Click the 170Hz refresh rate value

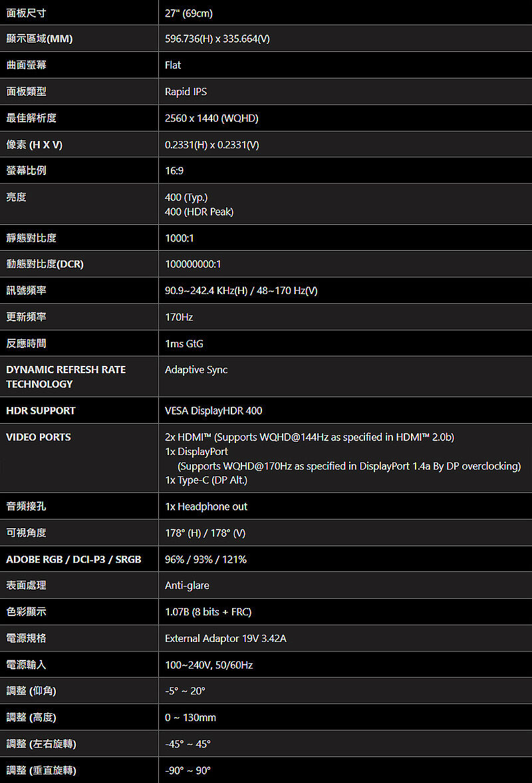pyautogui.click(x=179, y=317)
